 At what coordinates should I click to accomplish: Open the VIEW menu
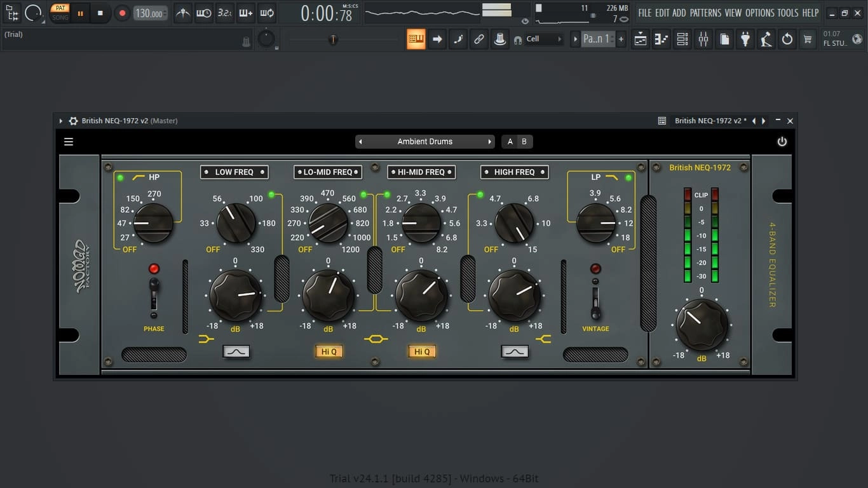[x=733, y=13]
